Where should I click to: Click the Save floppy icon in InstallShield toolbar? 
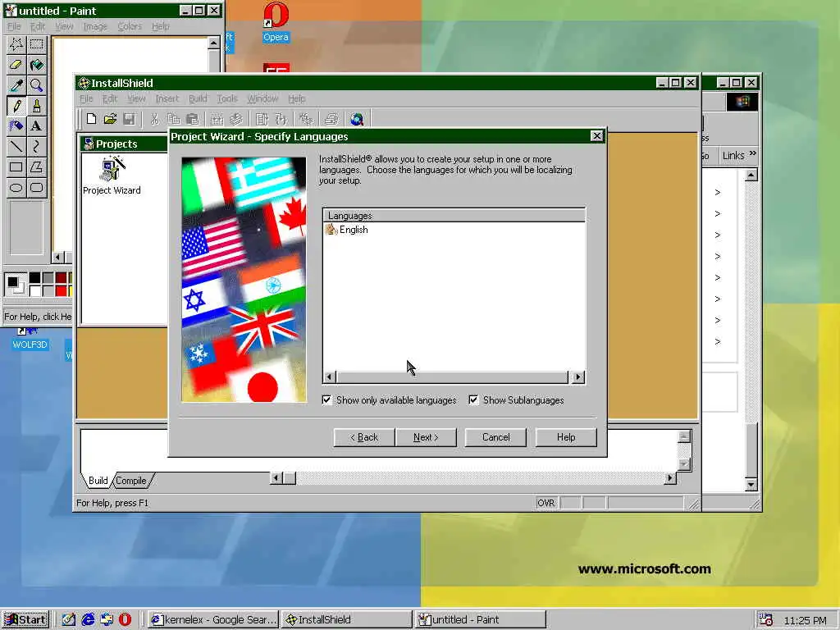129,119
